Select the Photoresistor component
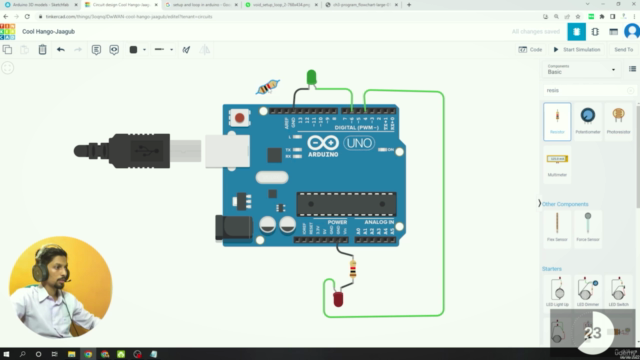This screenshot has height=360, width=640. point(618,121)
